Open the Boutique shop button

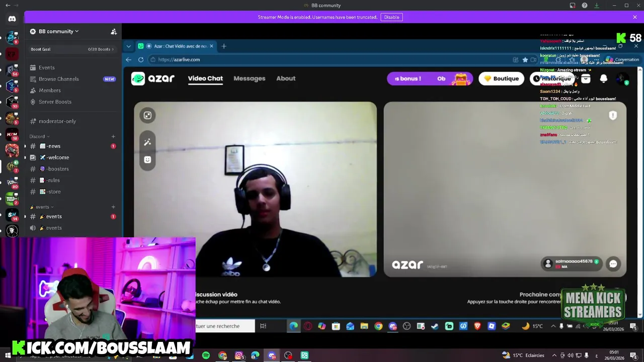click(501, 78)
